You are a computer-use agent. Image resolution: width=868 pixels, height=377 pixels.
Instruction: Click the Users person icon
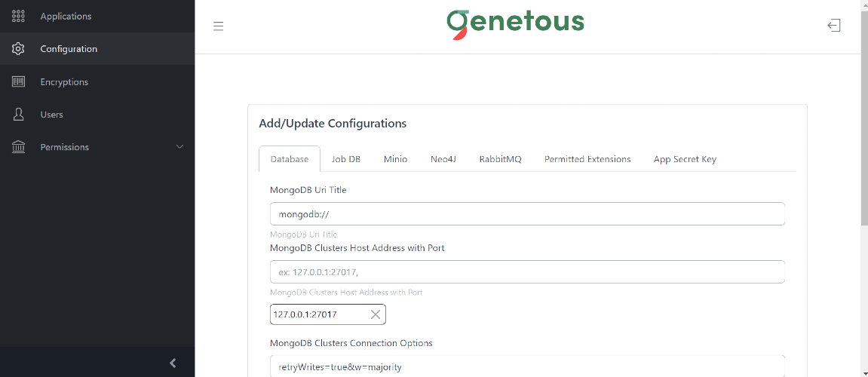click(18, 115)
